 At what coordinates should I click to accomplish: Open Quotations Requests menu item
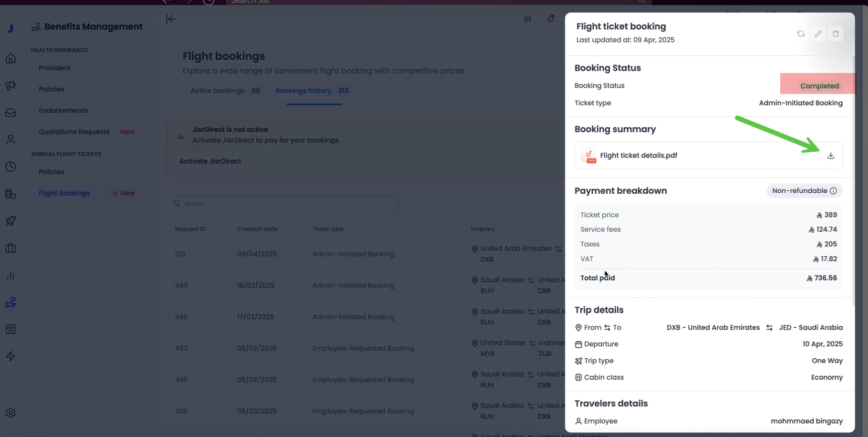[x=74, y=132]
